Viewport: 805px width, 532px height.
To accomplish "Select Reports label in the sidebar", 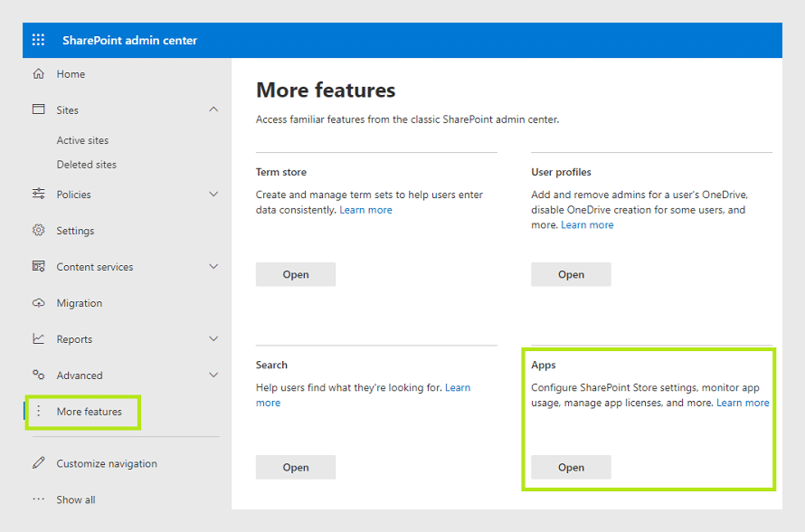I will click(x=74, y=339).
